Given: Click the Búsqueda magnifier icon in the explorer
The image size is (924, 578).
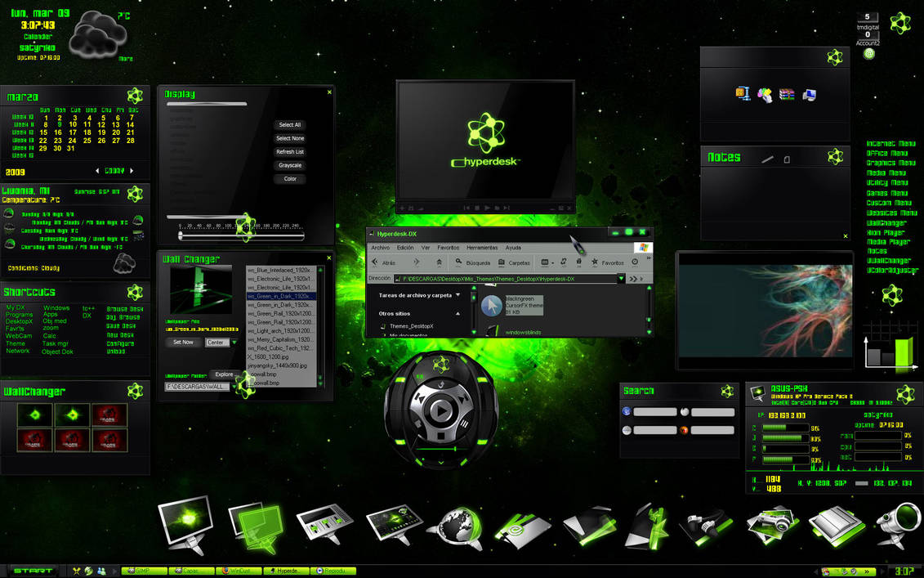Looking at the screenshot, I should coord(458,262).
